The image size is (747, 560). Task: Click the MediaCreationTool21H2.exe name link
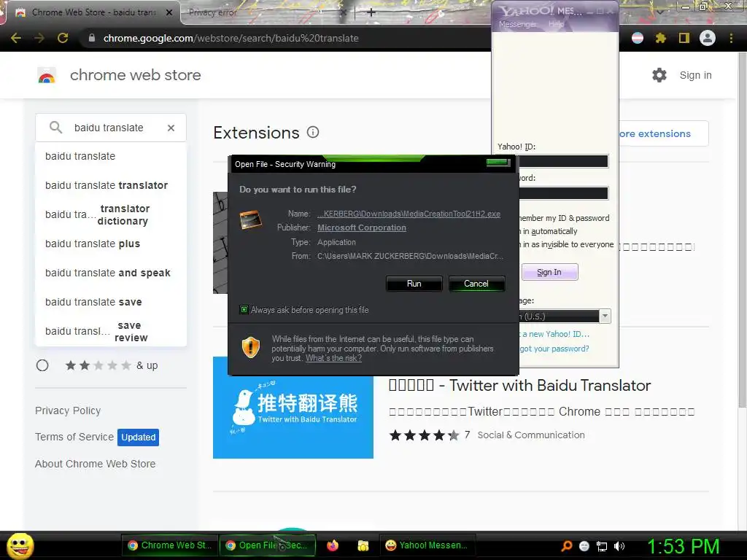(409, 214)
